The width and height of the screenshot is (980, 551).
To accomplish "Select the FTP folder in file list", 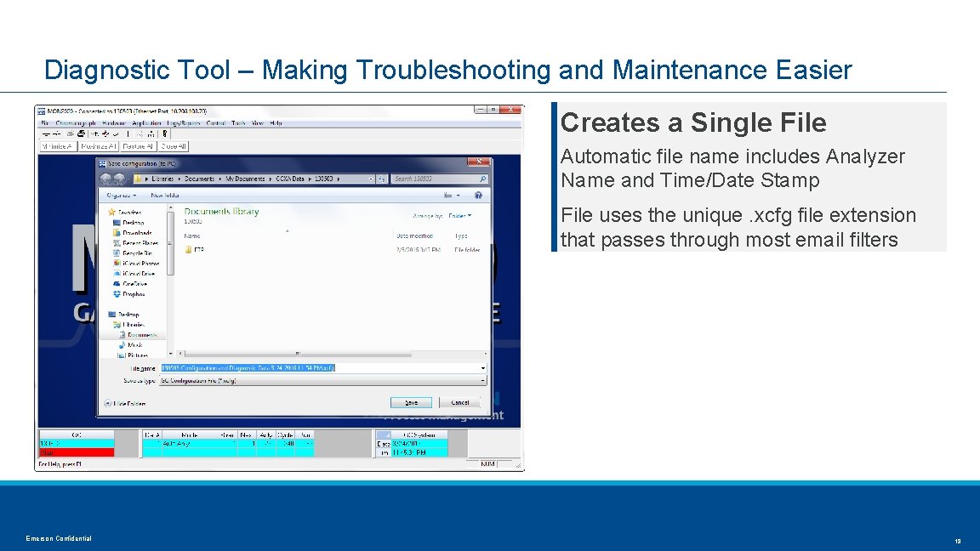I will [x=194, y=250].
